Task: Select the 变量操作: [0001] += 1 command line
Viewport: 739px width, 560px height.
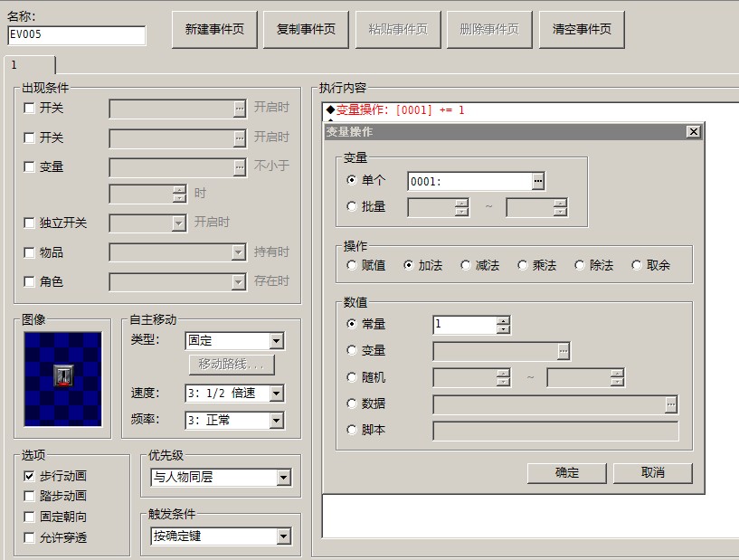Action: tap(396, 109)
